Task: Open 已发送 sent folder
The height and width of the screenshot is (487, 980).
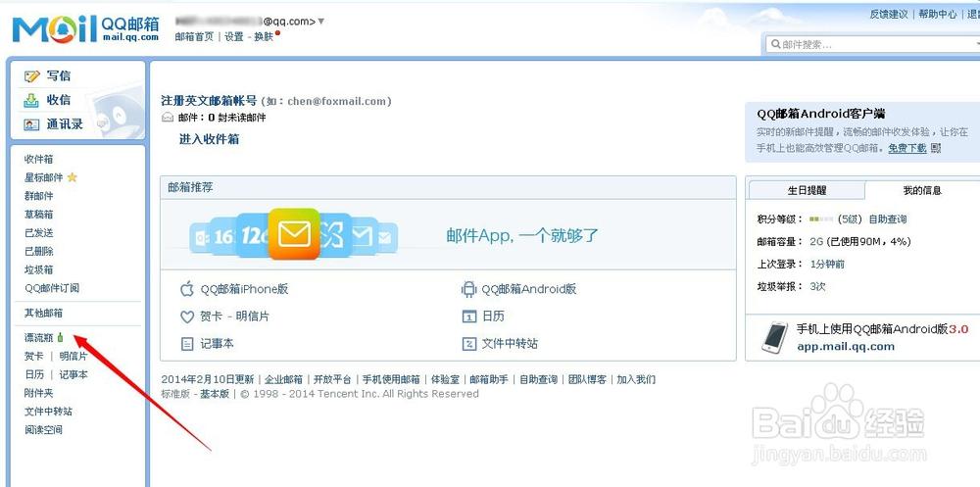Action: [39, 233]
